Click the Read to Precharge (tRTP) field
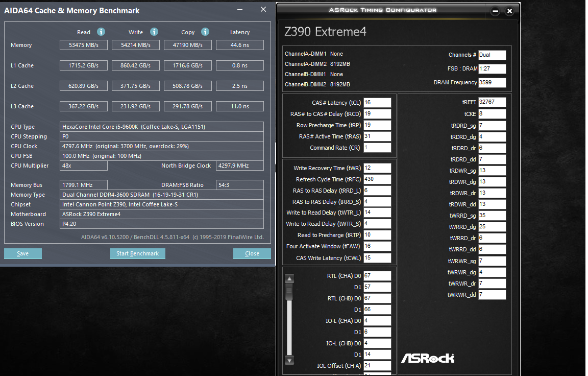Image resolution: width=588 pixels, height=376 pixels. coord(377,236)
